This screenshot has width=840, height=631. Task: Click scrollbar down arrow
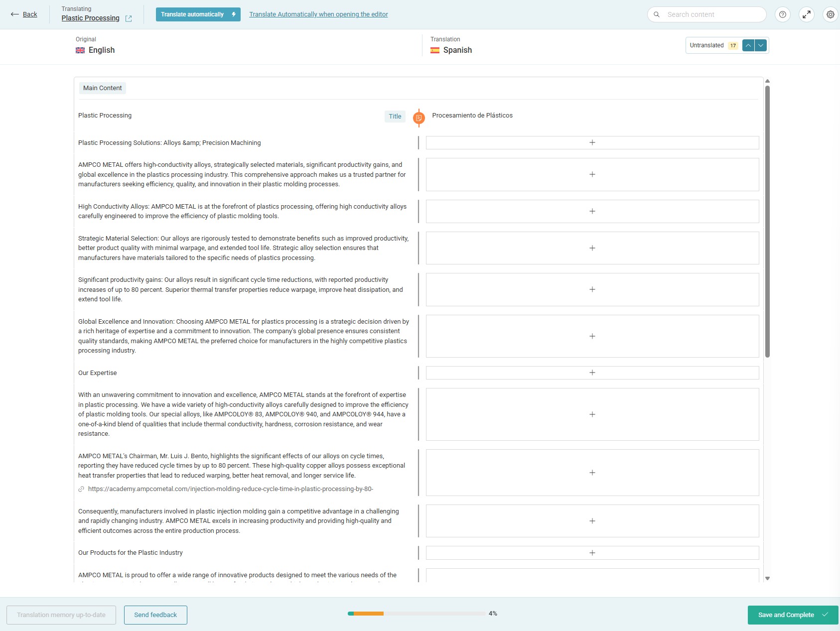click(x=768, y=578)
